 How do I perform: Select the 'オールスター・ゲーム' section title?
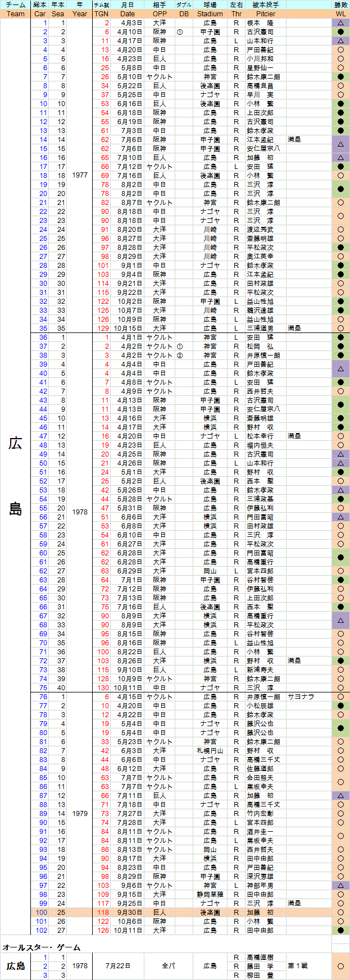(41, 947)
